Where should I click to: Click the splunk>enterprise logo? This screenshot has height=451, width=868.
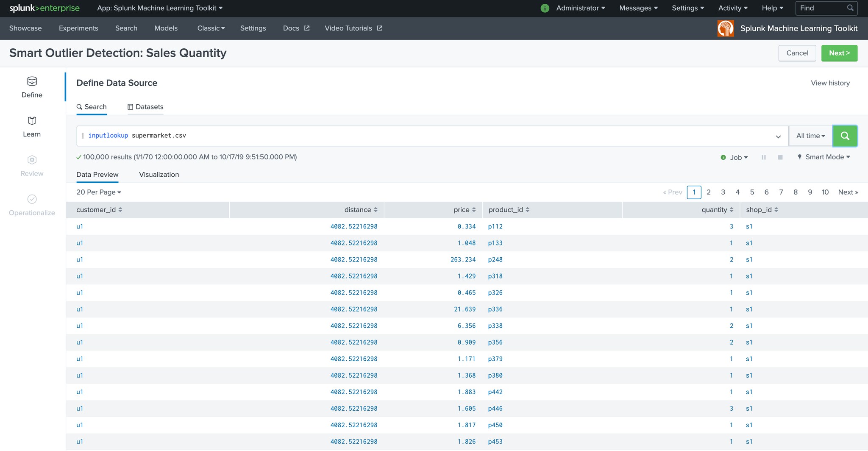pos(45,8)
